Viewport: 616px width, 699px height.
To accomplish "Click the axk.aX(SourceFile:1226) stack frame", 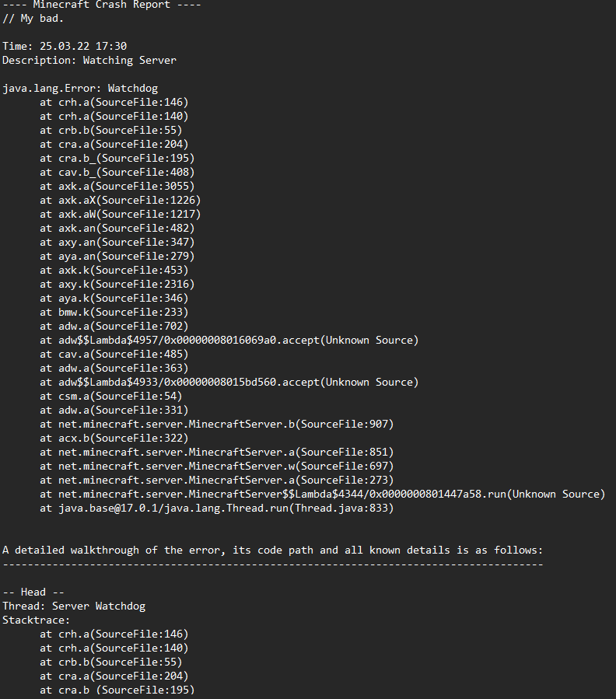I will click(x=120, y=201).
